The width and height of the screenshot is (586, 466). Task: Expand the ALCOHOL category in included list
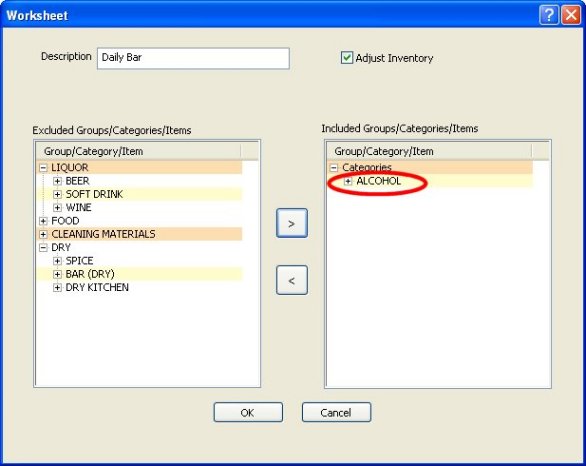coord(348,181)
